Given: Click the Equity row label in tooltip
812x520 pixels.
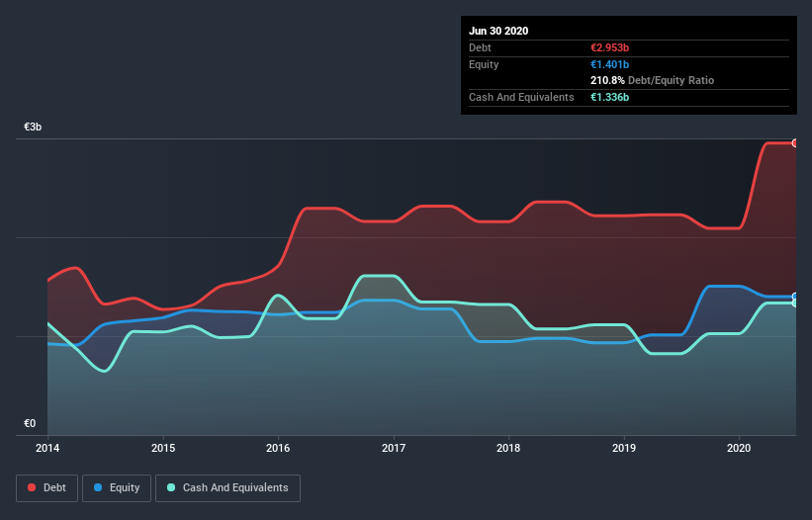Looking at the screenshot, I should point(484,64).
